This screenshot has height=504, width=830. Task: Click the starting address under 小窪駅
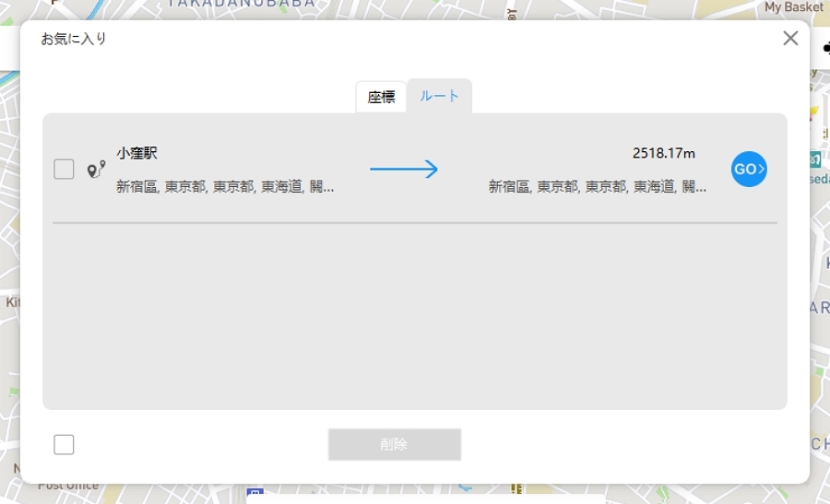[225, 187]
